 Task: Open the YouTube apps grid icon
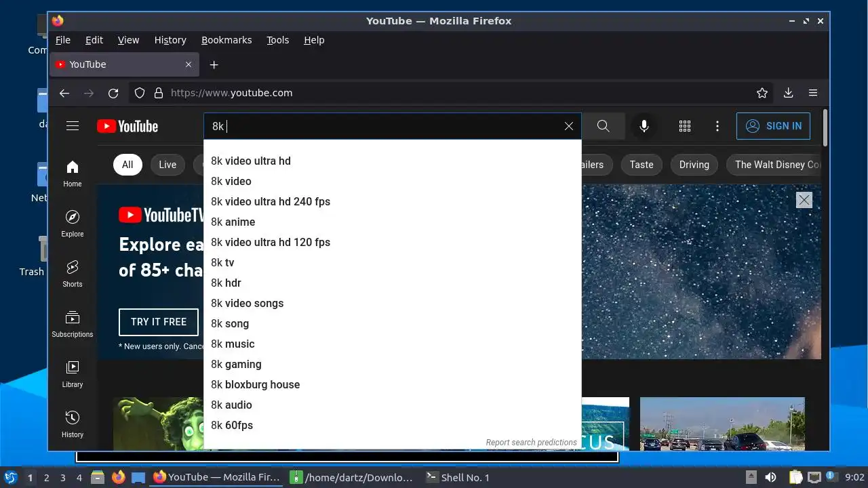pos(685,126)
